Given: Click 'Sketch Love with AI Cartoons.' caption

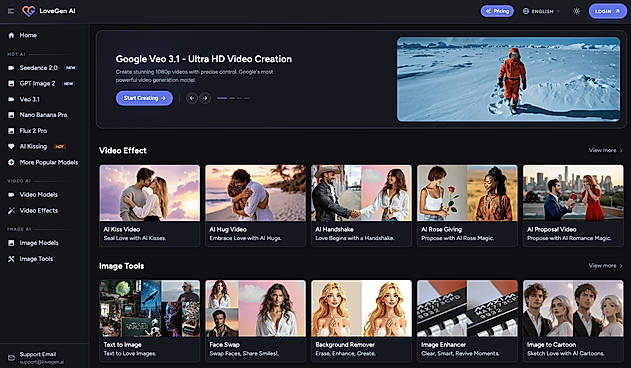Looking at the screenshot, I should 566,354.
